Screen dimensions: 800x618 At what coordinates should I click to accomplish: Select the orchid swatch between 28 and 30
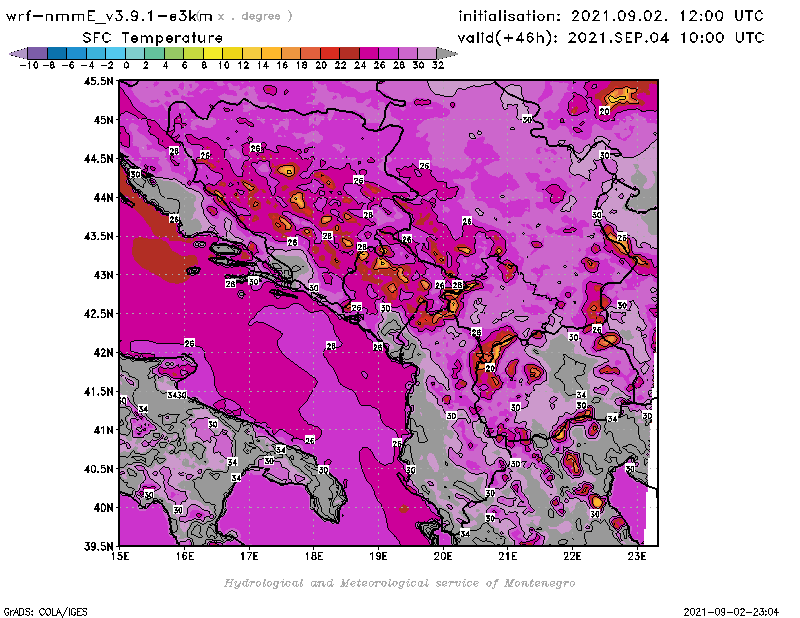pyautogui.click(x=407, y=53)
